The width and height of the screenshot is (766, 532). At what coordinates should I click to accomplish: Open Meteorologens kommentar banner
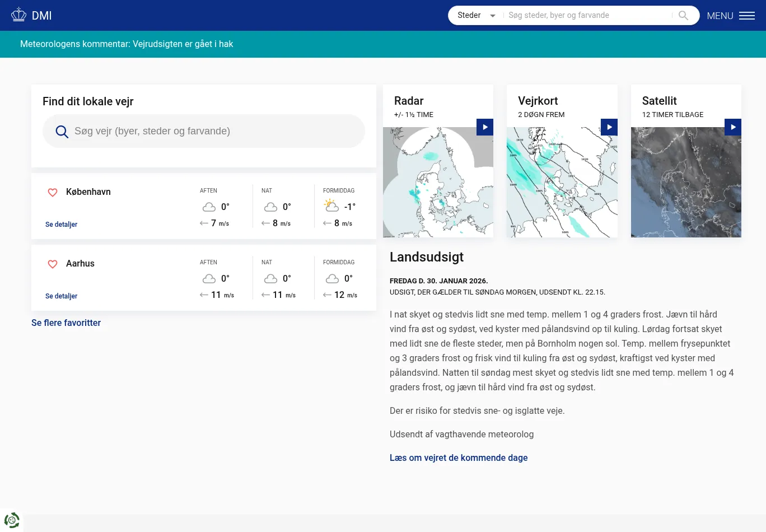point(127,44)
